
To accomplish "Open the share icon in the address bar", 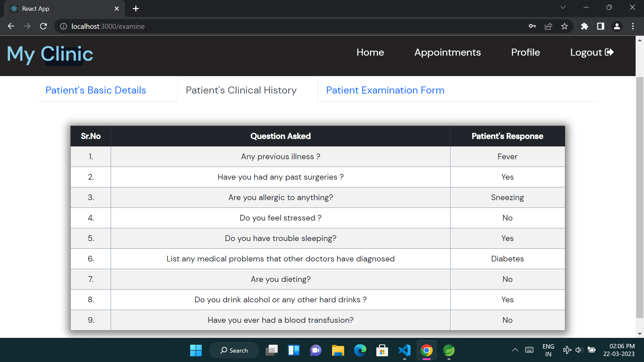I will point(548,26).
